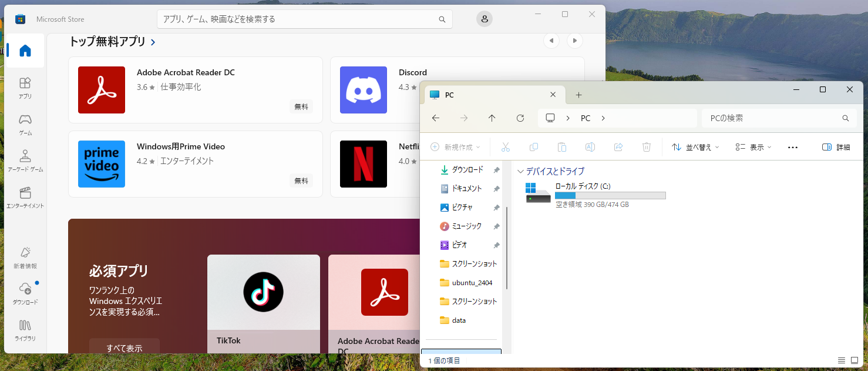This screenshot has width=868, height=371.
Task: Open ゲーム section in Store sidebar
Action: 25,123
